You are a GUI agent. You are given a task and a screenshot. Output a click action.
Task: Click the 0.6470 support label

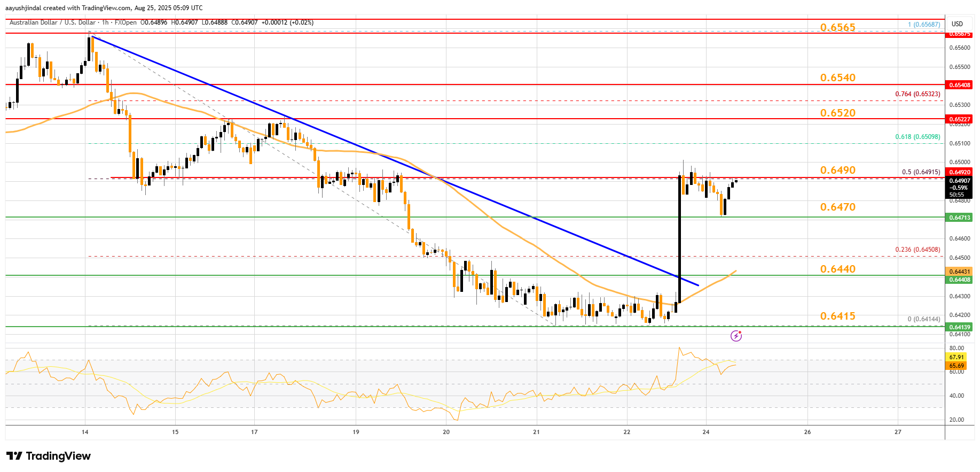(837, 207)
